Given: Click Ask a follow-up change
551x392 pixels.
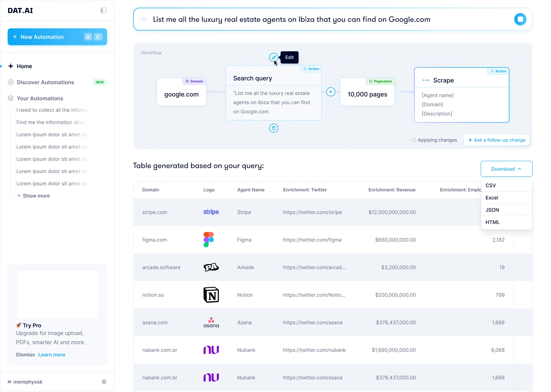Looking at the screenshot, I should click(497, 140).
